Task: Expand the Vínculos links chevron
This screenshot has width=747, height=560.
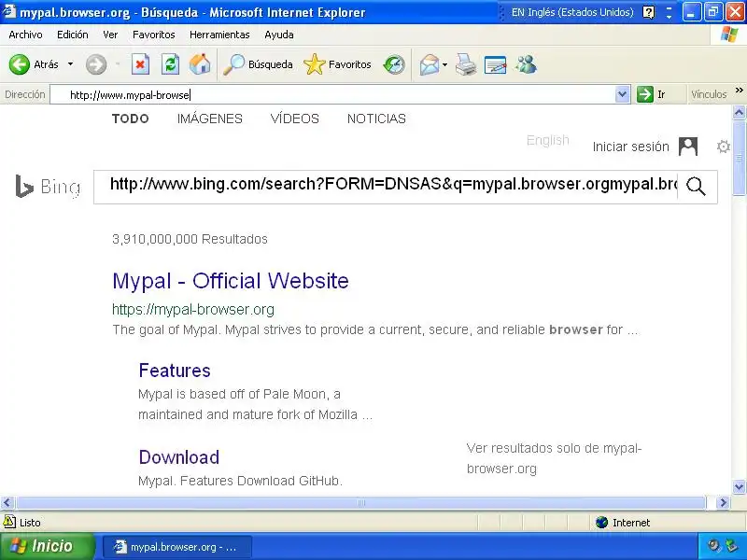Action: [739, 91]
